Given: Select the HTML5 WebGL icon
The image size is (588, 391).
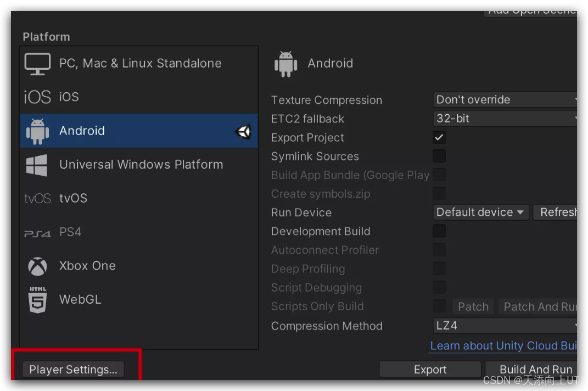Looking at the screenshot, I should click(37, 299).
